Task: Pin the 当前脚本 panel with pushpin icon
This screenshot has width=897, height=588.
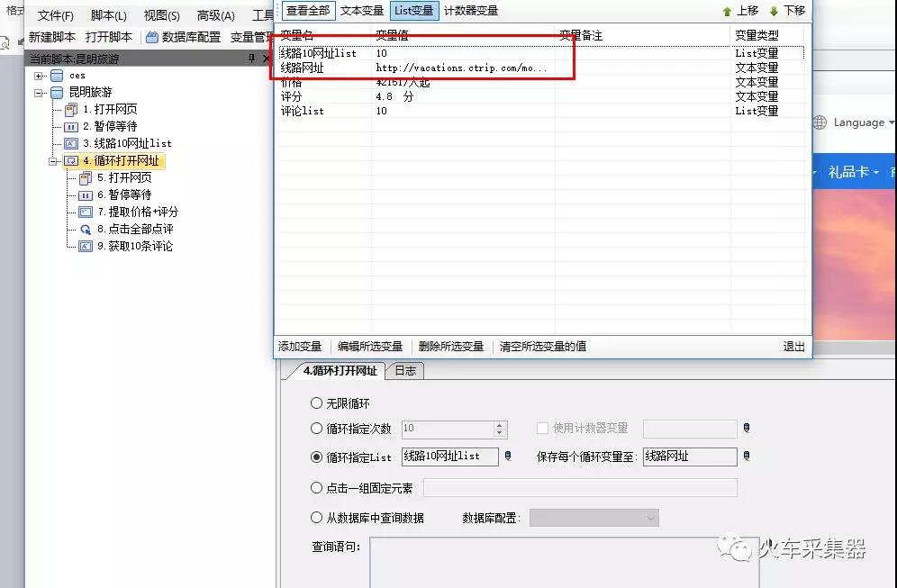Action: click(x=251, y=59)
